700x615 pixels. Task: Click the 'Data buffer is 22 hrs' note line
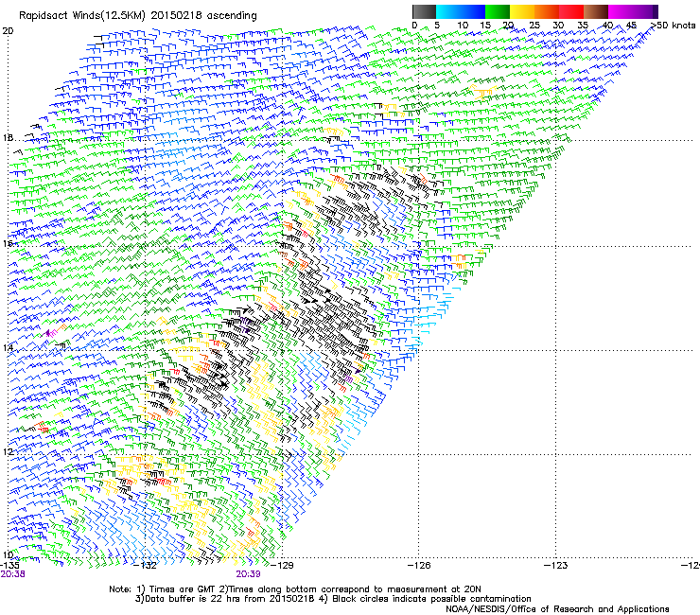(333, 599)
